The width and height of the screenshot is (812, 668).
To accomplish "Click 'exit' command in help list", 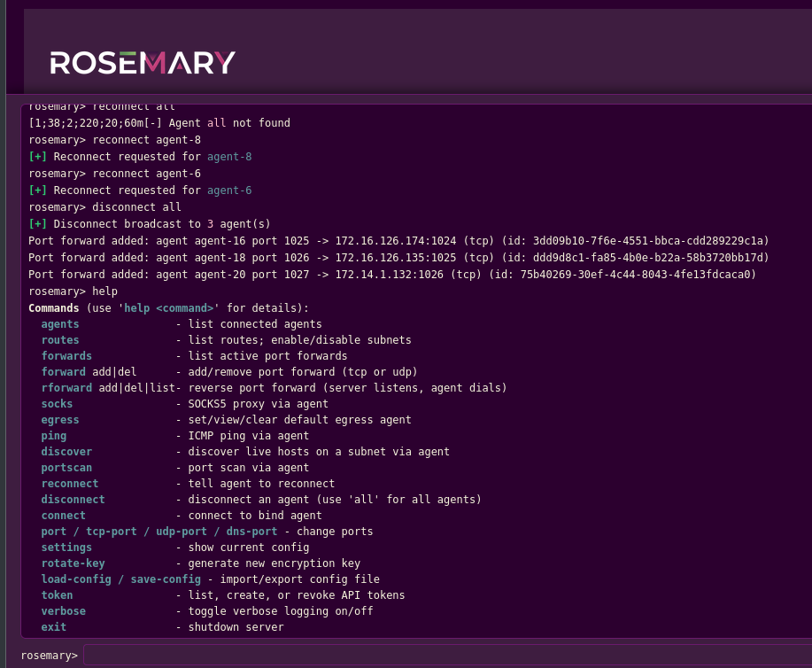I will 54,627.
